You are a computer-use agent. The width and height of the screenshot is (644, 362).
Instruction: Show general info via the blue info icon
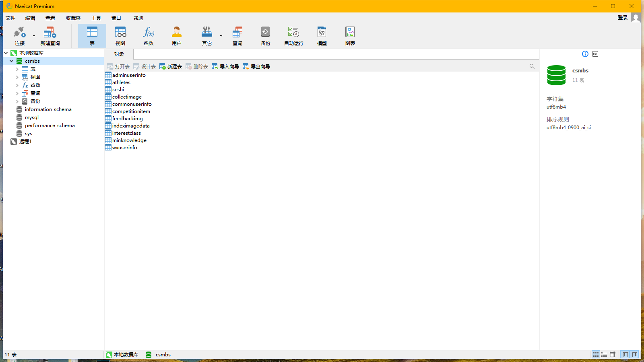point(585,54)
